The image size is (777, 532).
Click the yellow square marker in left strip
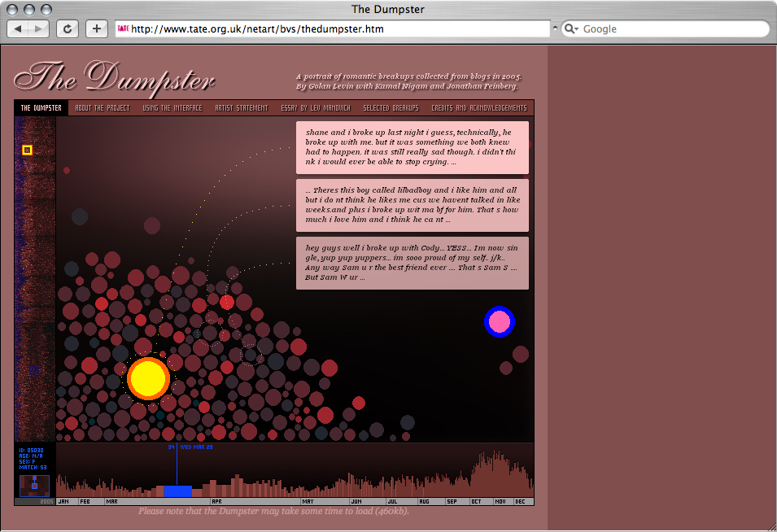click(x=27, y=150)
